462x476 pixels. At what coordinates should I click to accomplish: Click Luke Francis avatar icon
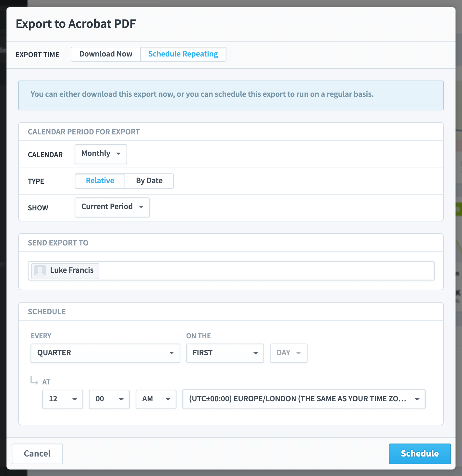coord(40,270)
